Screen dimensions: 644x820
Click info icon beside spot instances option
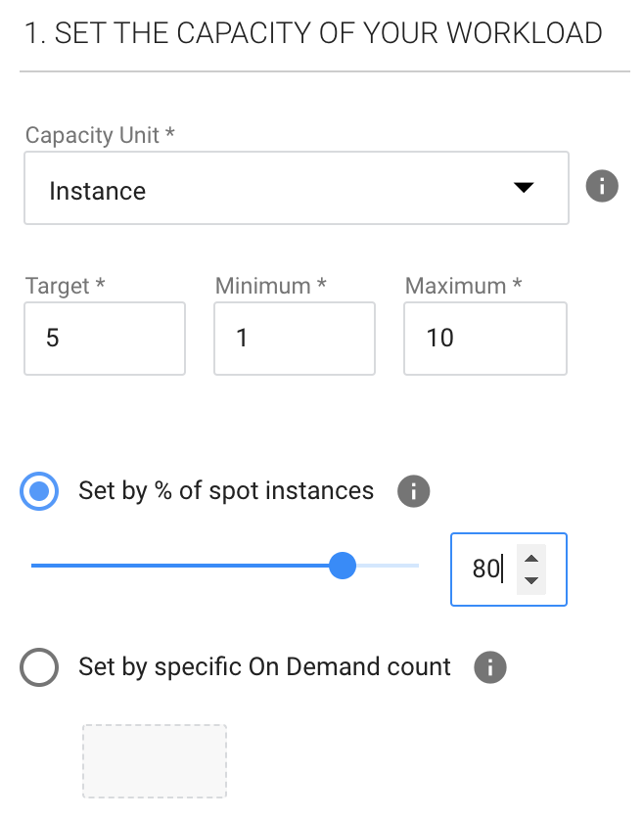tap(414, 491)
